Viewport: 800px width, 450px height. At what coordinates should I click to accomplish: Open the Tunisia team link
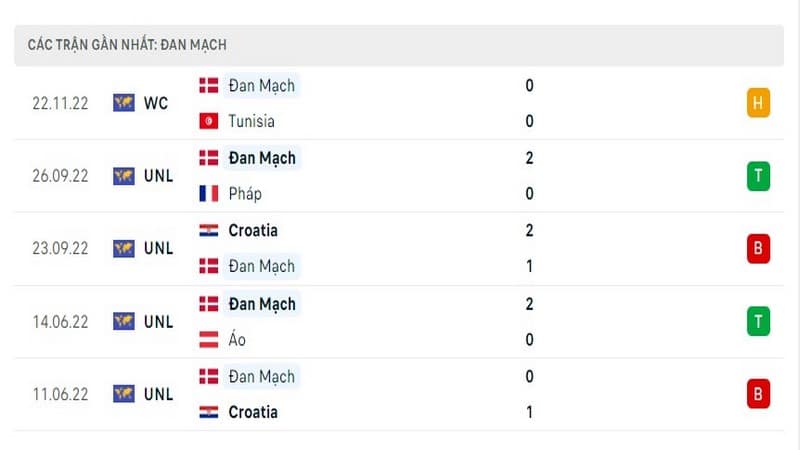[252, 121]
